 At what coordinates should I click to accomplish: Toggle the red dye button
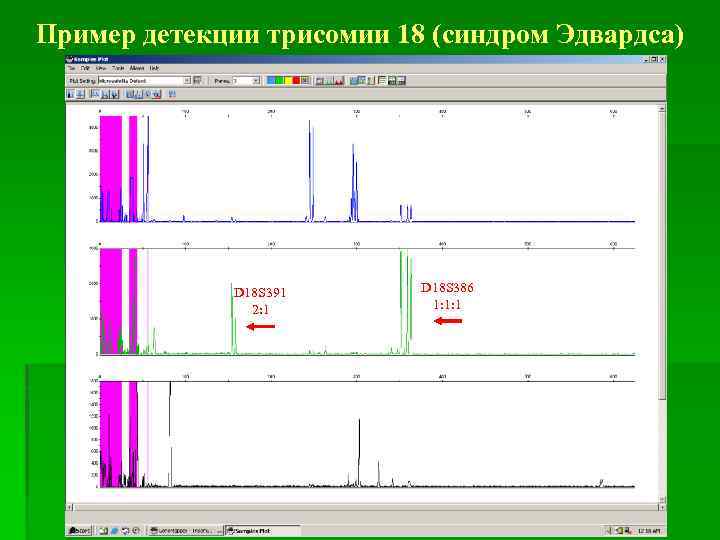point(296,81)
